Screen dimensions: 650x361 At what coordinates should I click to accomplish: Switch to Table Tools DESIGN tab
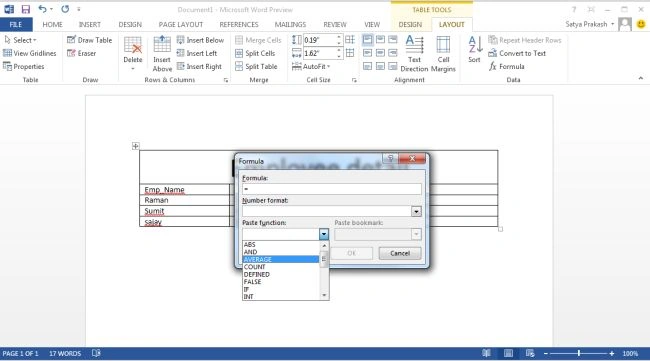[410, 24]
